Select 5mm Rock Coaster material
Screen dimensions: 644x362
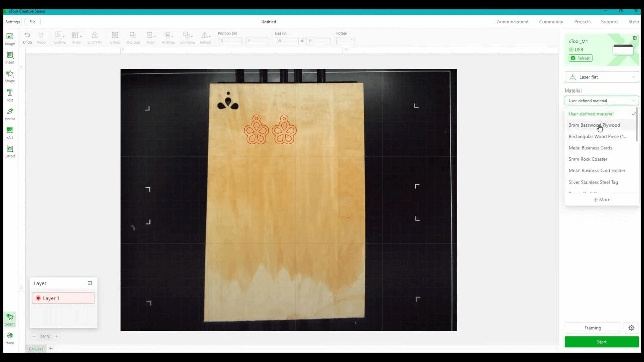588,159
